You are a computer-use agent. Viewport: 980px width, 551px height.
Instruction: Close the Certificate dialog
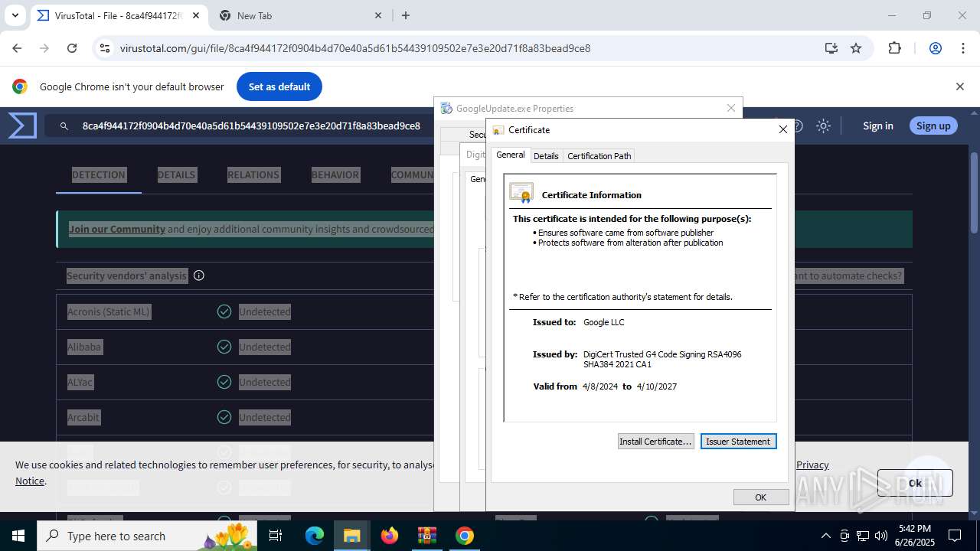point(782,130)
